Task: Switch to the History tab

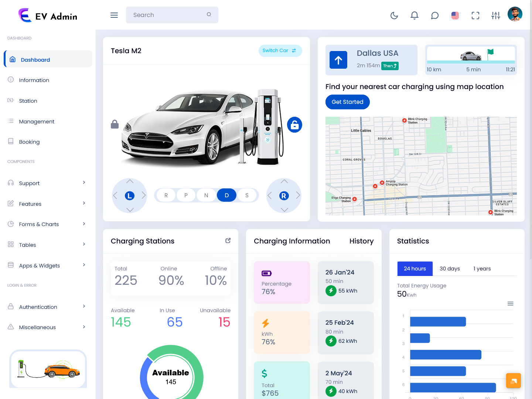Action: click(361, 241)
